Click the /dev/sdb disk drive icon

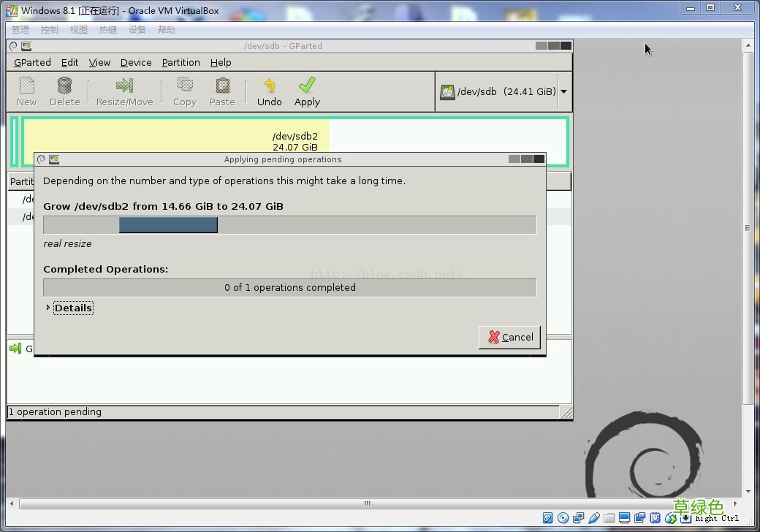tap(447, 91)
